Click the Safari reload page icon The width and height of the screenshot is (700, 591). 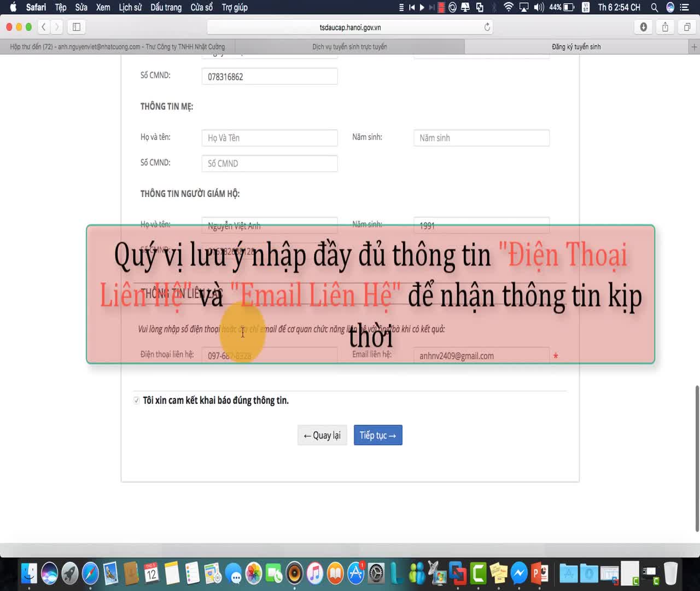(x=487, y=27)
